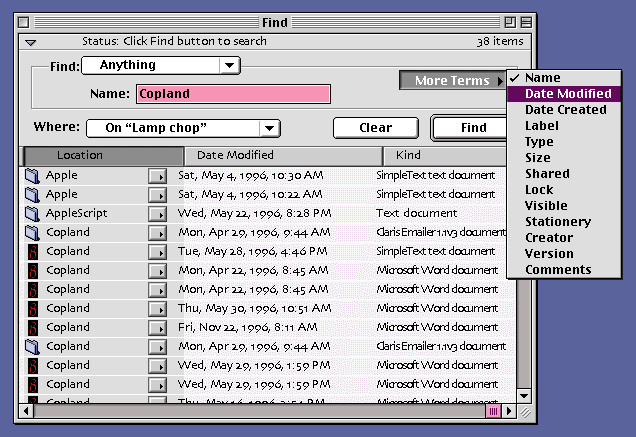Click the Copland document icon dated May 28
This screenshot has width=636, height=437.
point(31,251)
